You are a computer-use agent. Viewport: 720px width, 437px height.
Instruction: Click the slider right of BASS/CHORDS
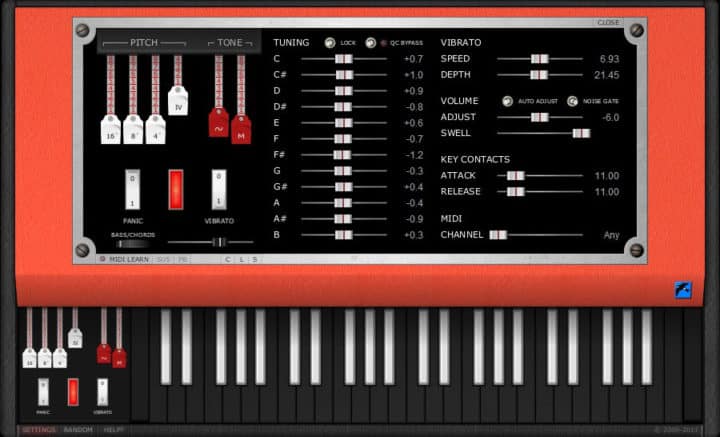[211, 242]
